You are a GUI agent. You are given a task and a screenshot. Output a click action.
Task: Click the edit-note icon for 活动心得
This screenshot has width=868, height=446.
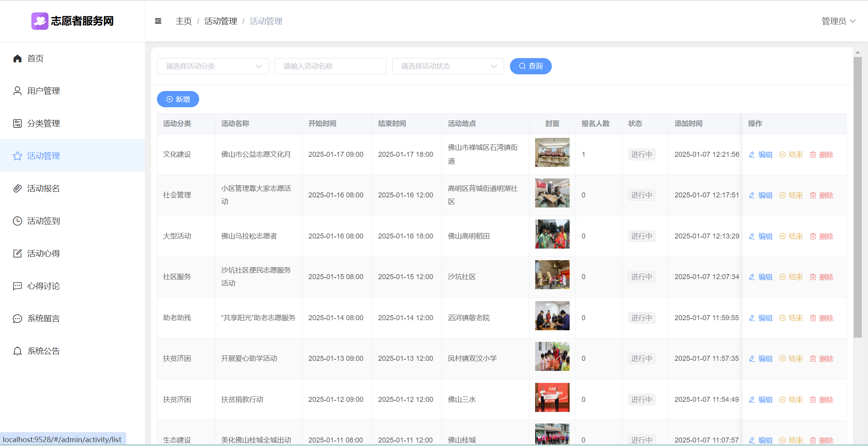click(x=17, y=254)
